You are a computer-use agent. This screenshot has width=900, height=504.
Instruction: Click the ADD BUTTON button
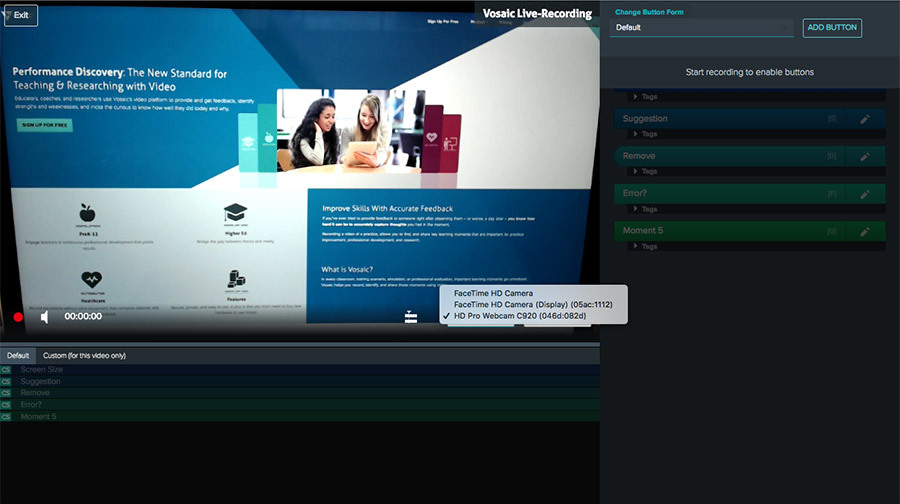tap(832, 28)
